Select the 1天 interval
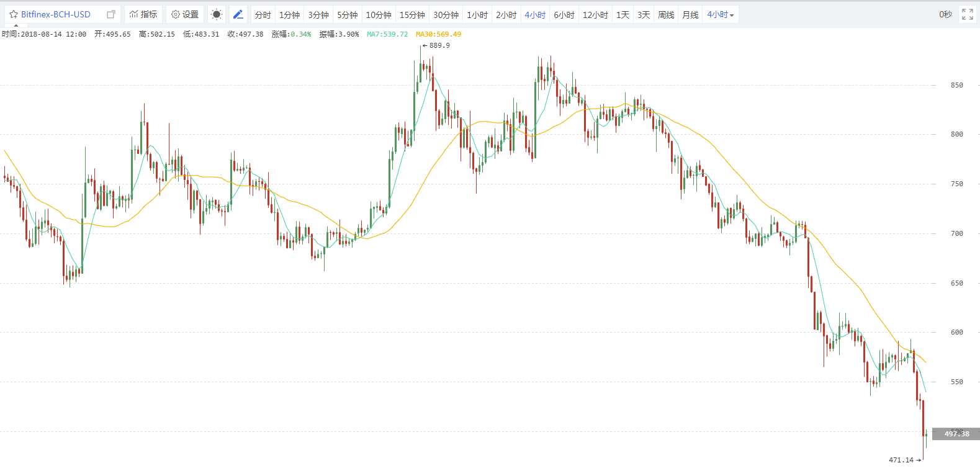The height and width of the screenshot is (468, 980). [623, 15]
